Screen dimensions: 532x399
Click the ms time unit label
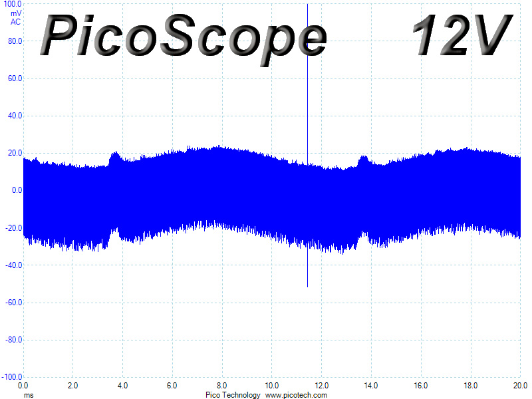pos(29,395)
